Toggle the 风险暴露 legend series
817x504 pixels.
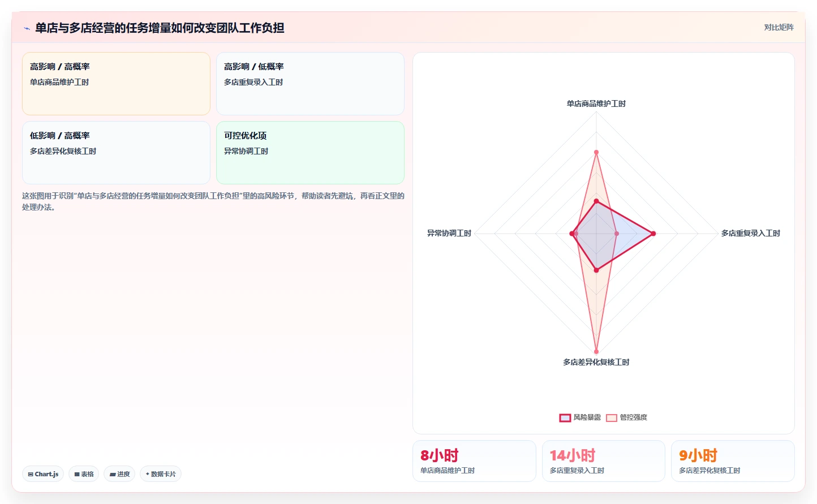580,417
